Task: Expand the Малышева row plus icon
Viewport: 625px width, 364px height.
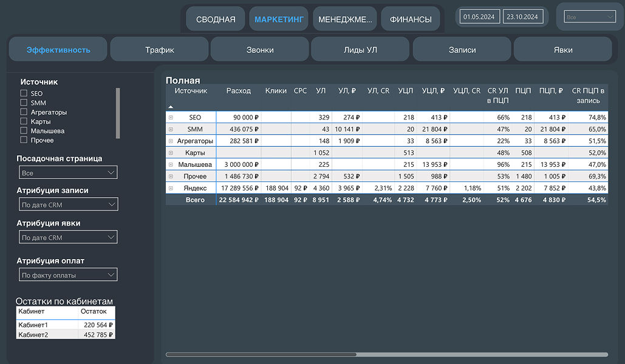Action: pos(171,164)
